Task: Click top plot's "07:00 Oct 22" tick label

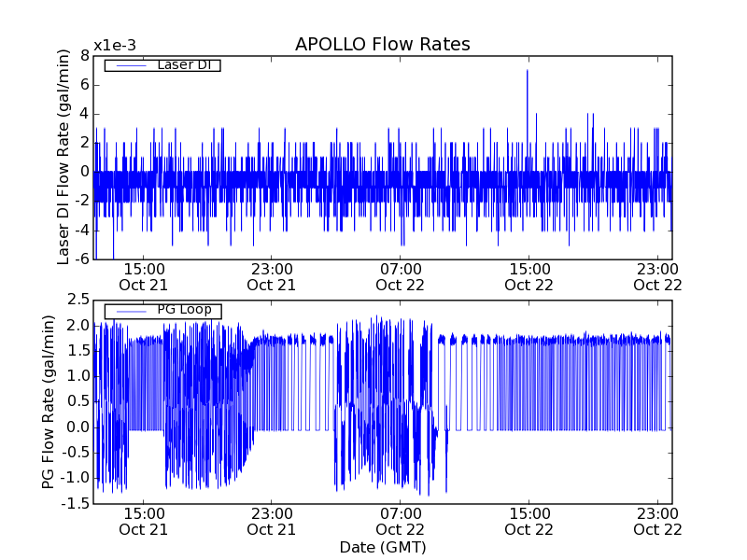Action: click(x=401, y=276)
